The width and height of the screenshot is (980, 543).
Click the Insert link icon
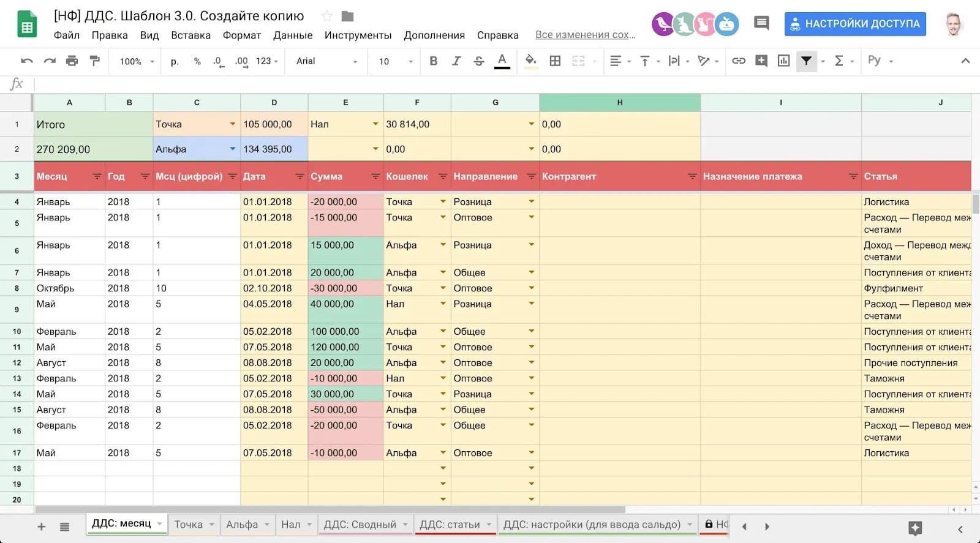[x=739, y=61]
